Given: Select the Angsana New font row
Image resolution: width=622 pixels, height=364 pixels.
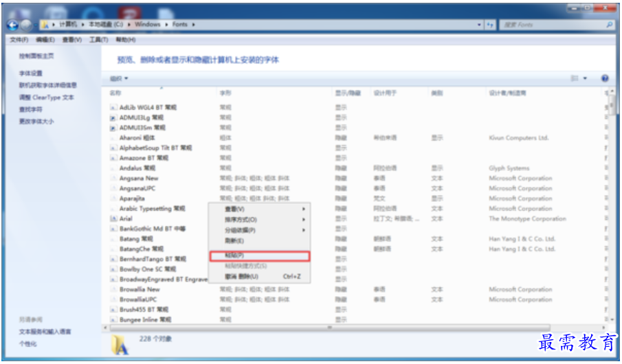Looking at the screenshot, I should [355, 179].
